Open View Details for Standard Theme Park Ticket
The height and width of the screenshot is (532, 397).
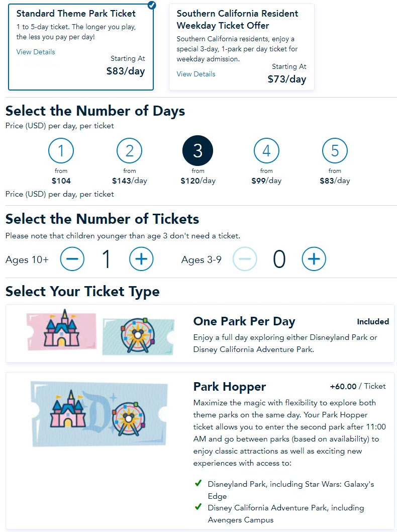tap(36, 52)
